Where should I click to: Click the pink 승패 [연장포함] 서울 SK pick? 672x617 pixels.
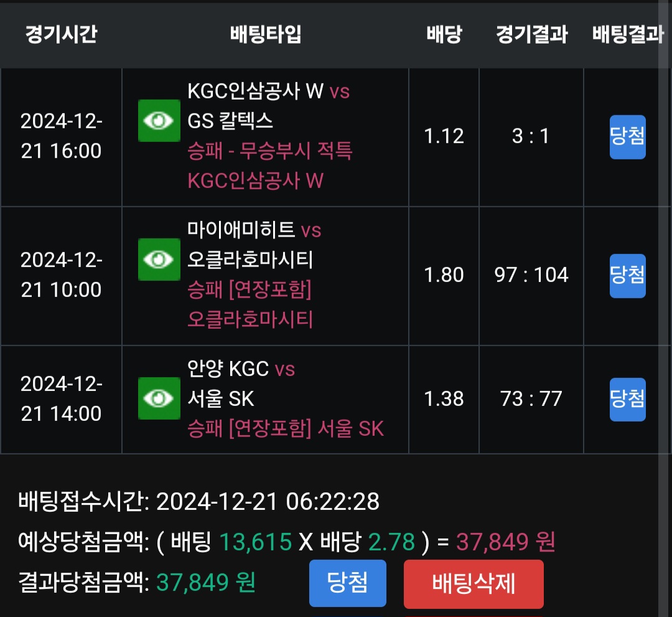click(x=286, y=428)
